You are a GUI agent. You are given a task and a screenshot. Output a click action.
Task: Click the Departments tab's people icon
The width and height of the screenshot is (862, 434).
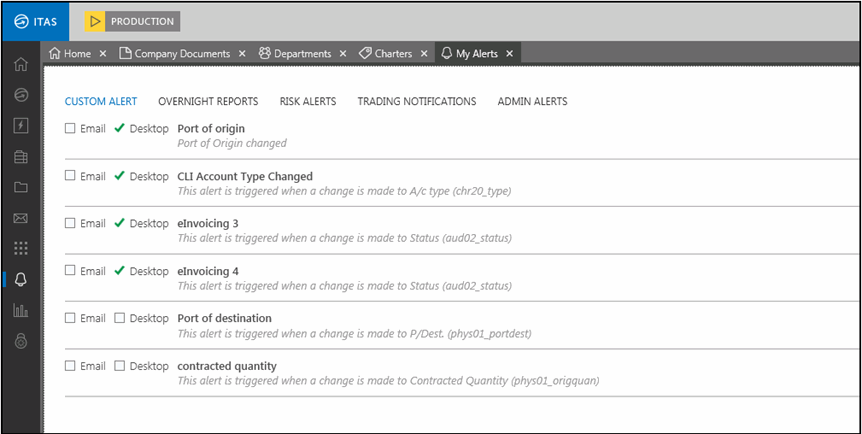tap(264, 53)
